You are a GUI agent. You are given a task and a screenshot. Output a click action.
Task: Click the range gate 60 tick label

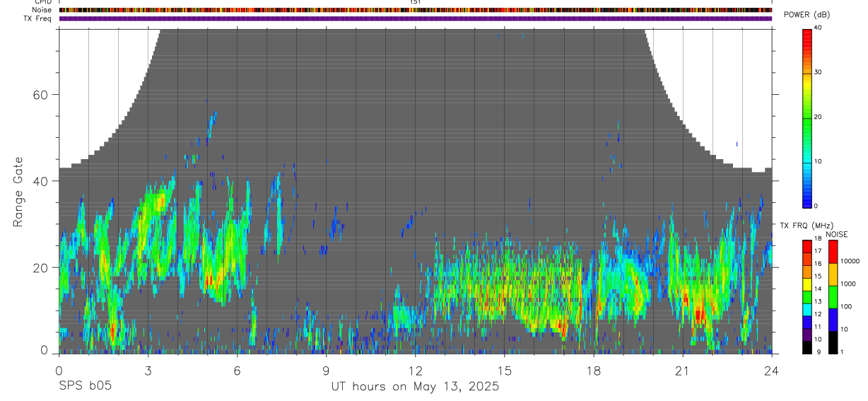tap(39, 95)
